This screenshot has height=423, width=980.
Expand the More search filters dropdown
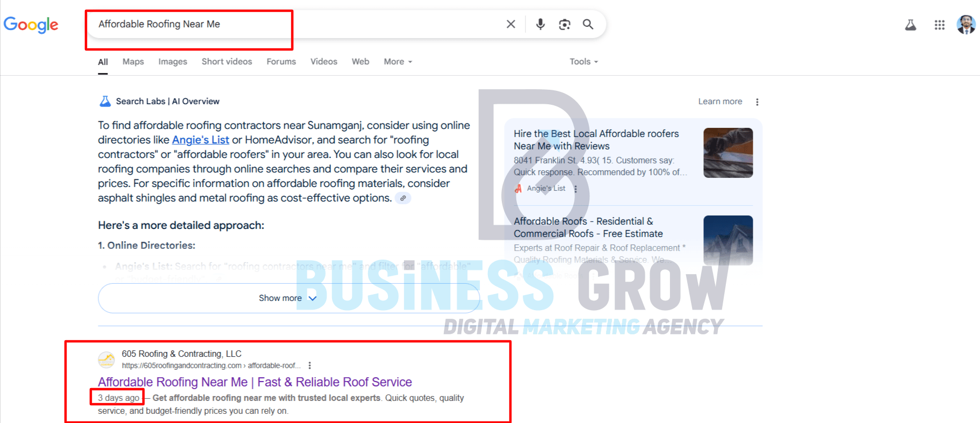(x=398, y=62)
